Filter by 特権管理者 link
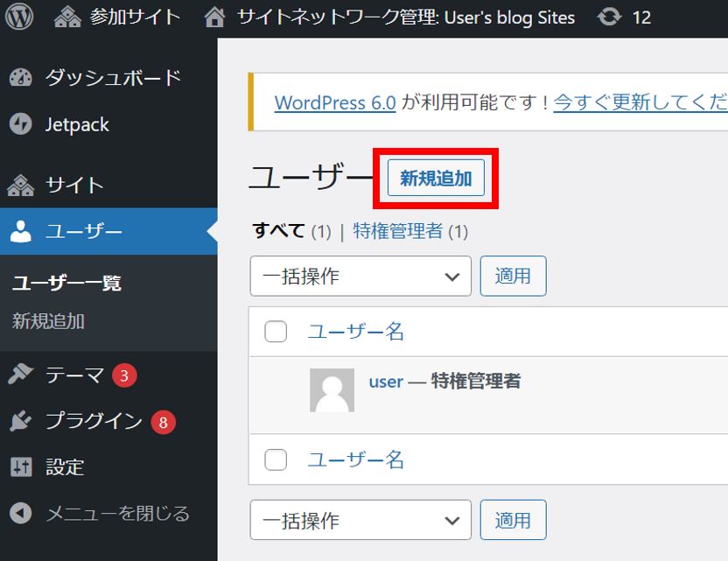 tap(397, 231)
